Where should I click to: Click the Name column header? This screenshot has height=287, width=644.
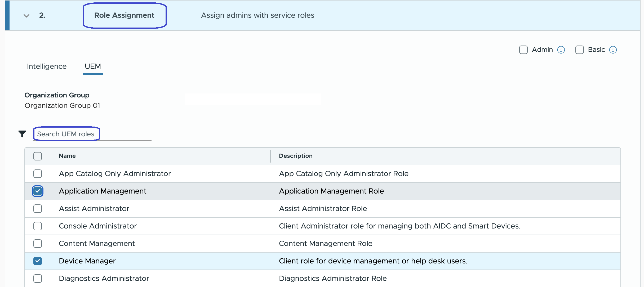67,156
